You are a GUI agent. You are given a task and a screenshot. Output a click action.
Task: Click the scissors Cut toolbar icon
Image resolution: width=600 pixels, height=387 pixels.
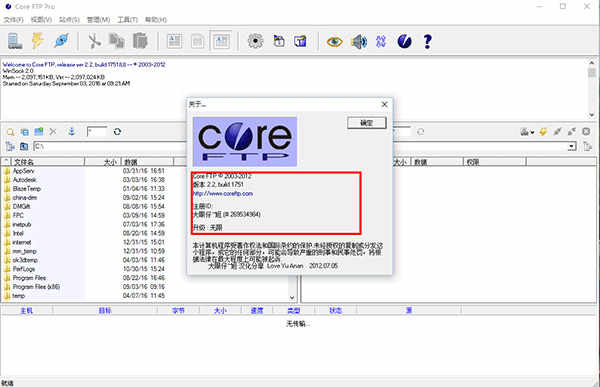(x=94, y=41)
